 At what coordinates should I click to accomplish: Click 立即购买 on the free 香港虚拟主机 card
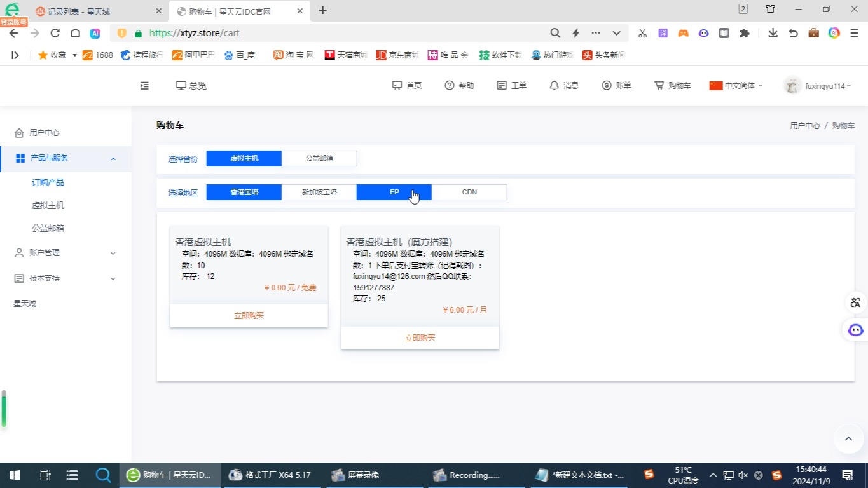point(248,315)
